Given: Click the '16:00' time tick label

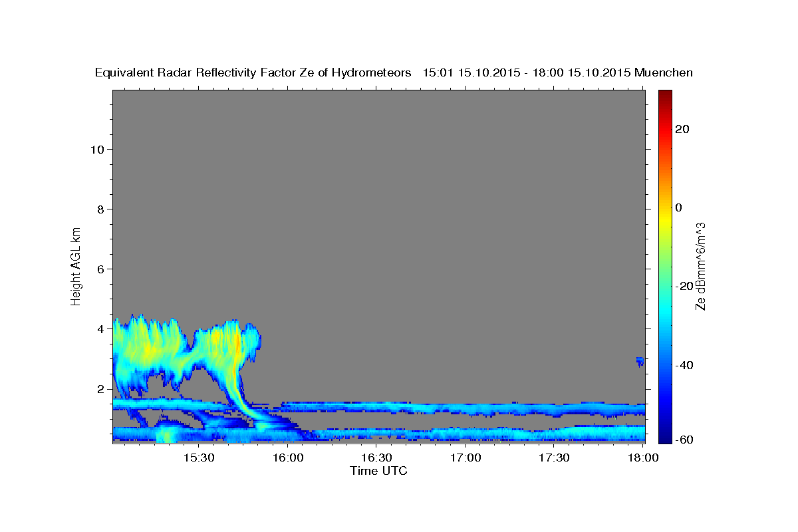Looking at the screenshot, I should (288, 458).
